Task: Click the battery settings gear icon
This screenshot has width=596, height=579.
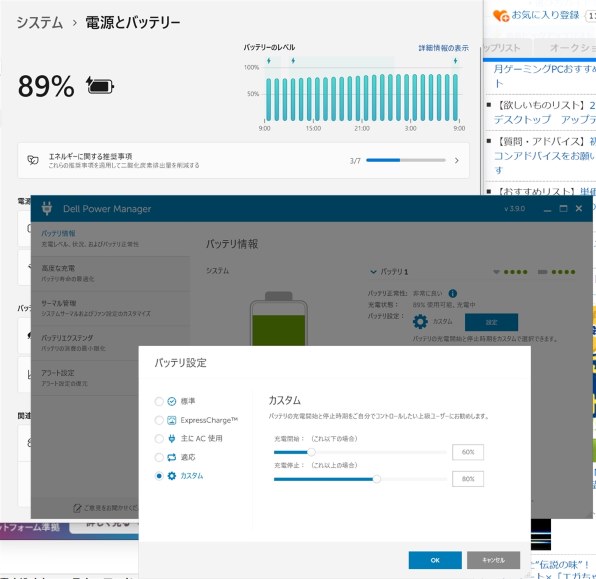Action: click(x=420, y=322)
